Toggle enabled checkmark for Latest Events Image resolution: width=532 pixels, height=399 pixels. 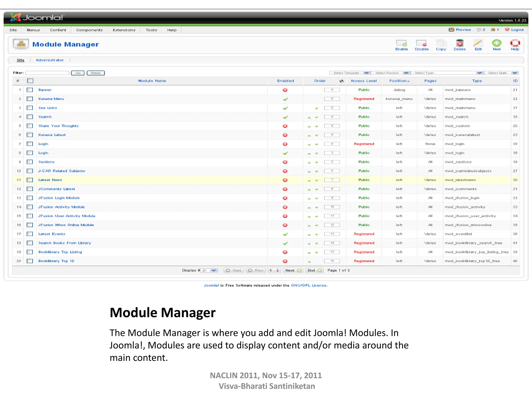(285, 234)
